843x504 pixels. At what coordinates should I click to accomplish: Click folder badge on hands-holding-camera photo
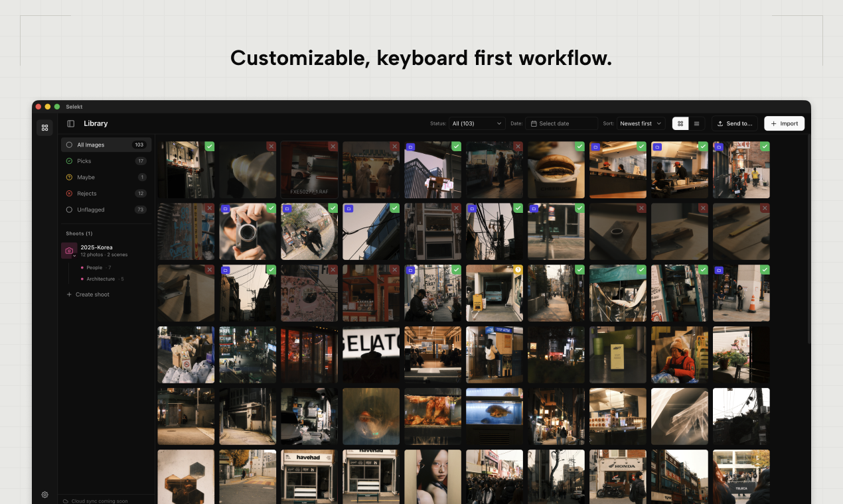pyautogui.click(x=225, y=208)
